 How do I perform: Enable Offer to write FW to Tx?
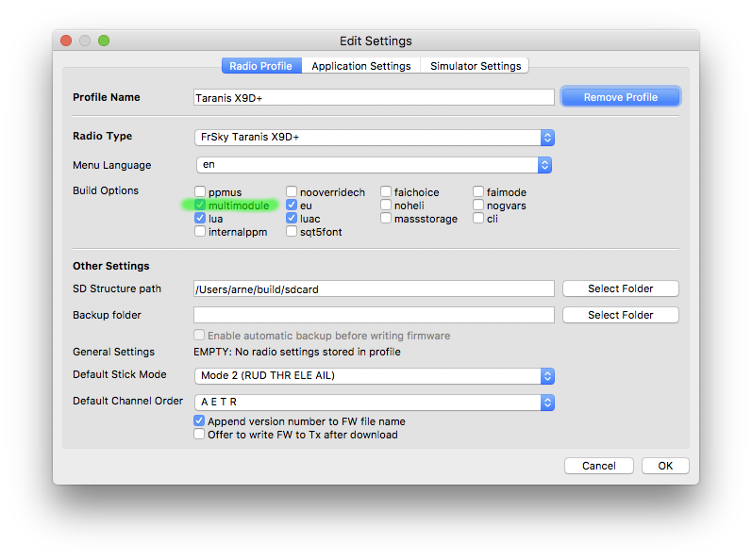199,435
